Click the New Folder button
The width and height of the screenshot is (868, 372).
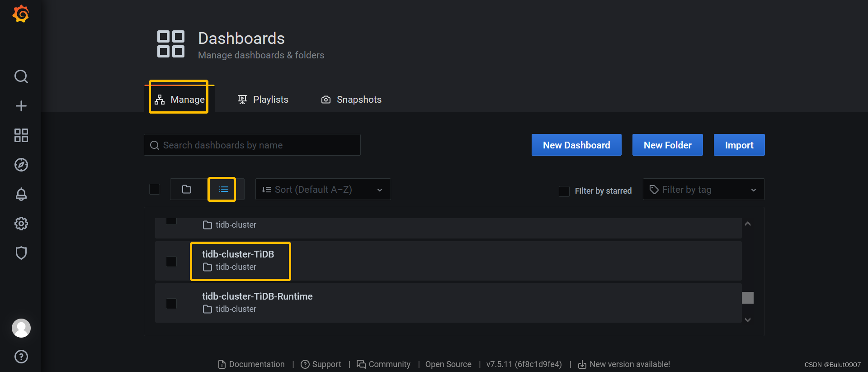(x=668, y=145)
